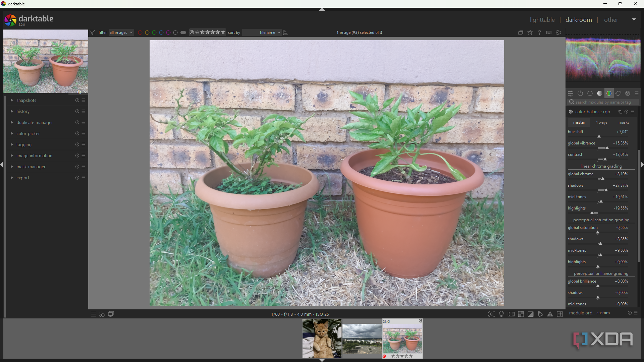The width and height of the screenshot is (644, 362).
Task: Switch to lighttable view
Action: pyautogui.click(x=542, y=20)
